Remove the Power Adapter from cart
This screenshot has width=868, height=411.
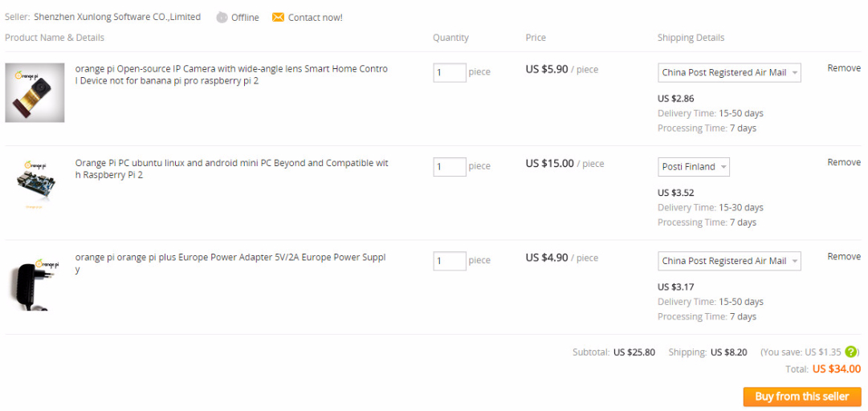[844, 257]
